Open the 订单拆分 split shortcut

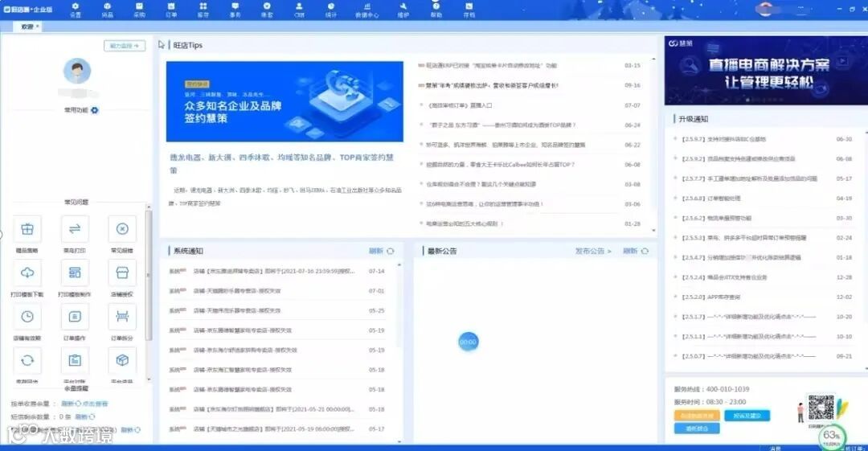[x=122, y=317]
